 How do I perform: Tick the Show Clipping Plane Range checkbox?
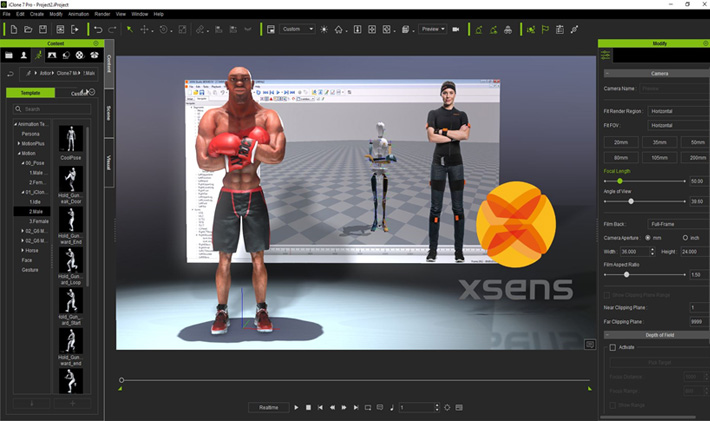(x=607, y=295)
